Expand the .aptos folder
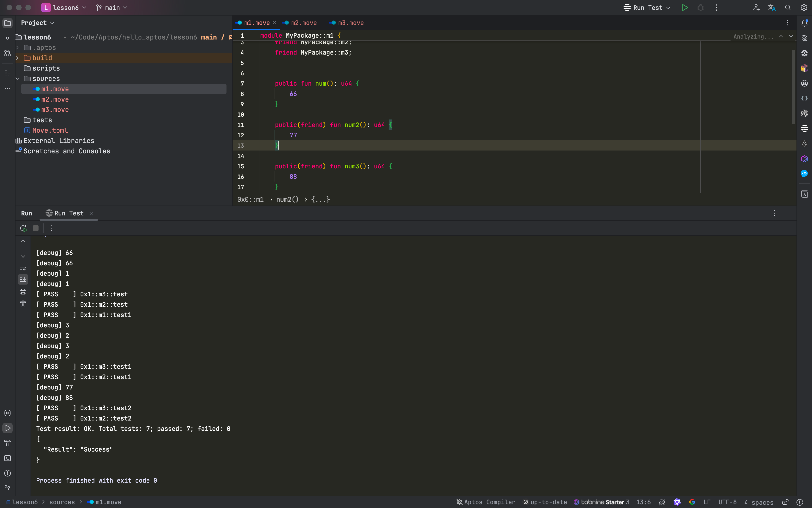Image resolution: width=812 pixels, height=508 pixels. point(17,48)
